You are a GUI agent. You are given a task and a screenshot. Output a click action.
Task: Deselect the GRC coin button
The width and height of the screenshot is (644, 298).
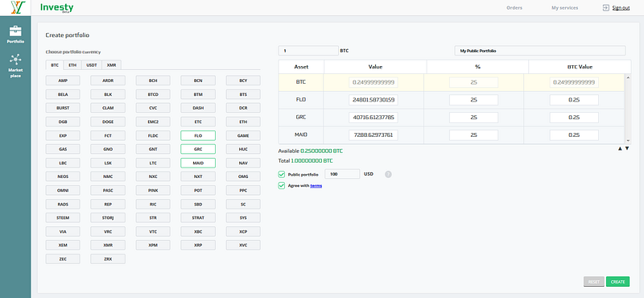(198, 149)
